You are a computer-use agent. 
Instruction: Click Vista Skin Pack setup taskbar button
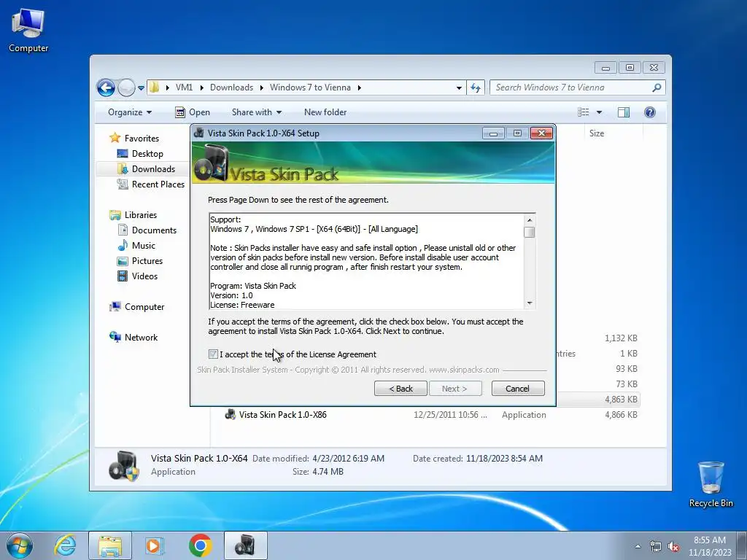coord(245,545)
